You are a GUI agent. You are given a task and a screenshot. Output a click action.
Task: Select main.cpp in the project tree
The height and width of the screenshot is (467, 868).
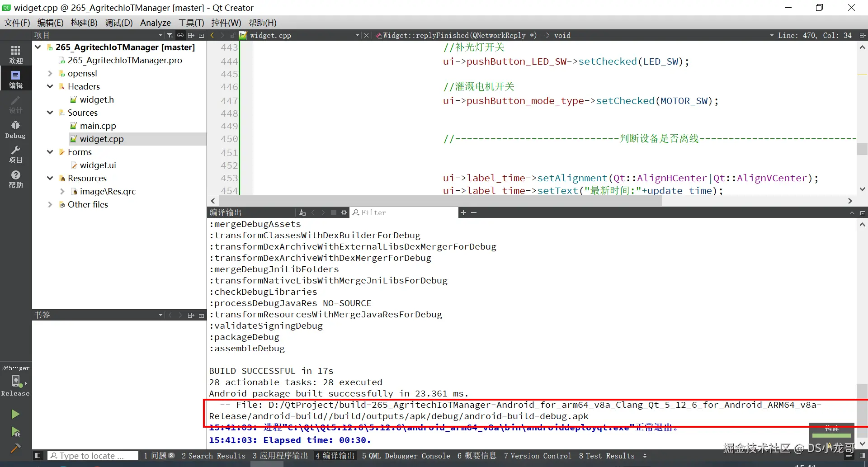(x=98, y=126)
